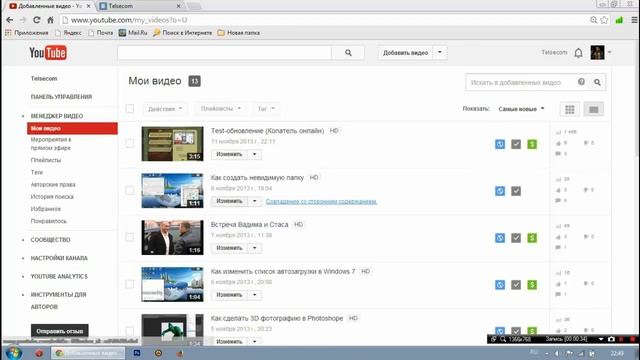This screenshot has width=640, height=360.
Task: Open Изменить dropdown arrow for автозагрузки video
Action: tap(254, 295)
